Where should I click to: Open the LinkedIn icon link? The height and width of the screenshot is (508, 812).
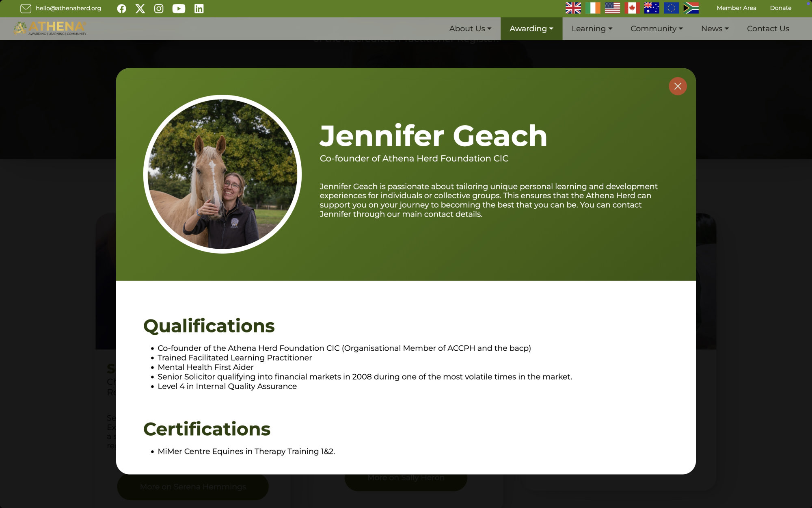click(x=199, y=9)
